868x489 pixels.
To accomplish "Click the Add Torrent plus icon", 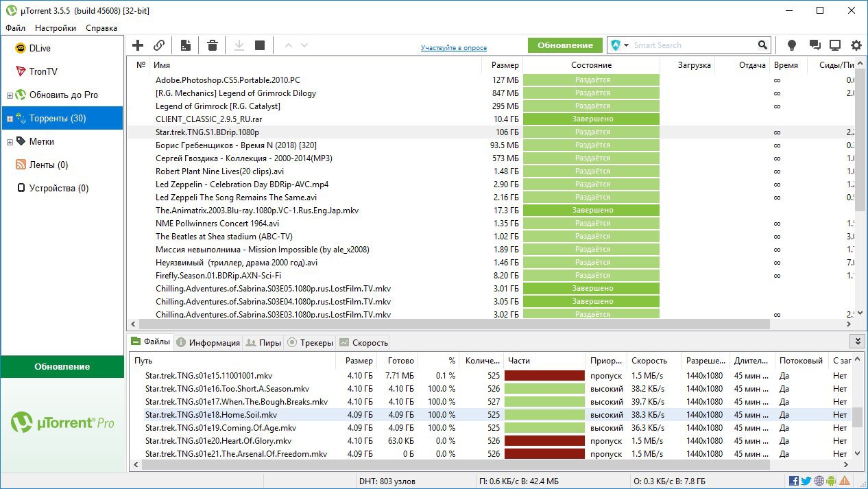I will (138, 45).
